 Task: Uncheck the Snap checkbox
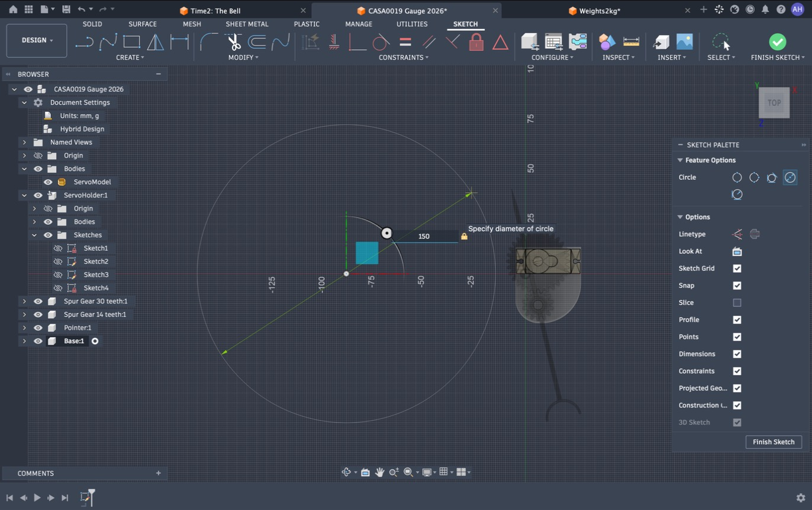[x=737, y=286]
